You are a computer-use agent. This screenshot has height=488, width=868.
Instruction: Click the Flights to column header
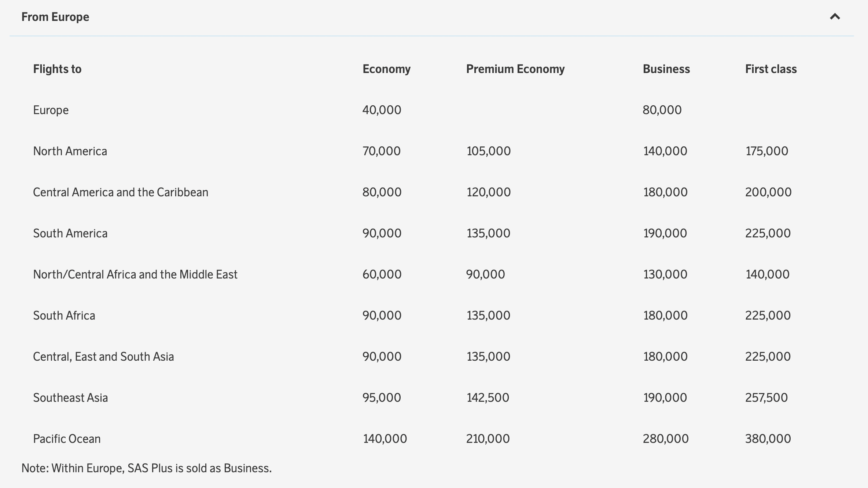[57, 69]
